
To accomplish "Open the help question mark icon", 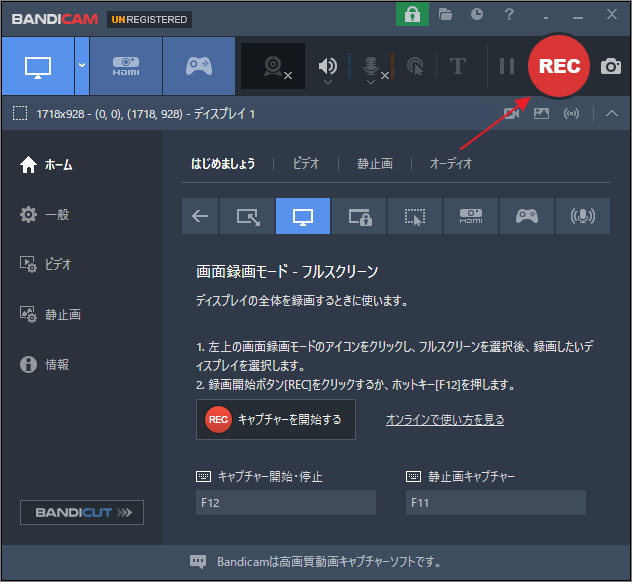I will point(509,15).
